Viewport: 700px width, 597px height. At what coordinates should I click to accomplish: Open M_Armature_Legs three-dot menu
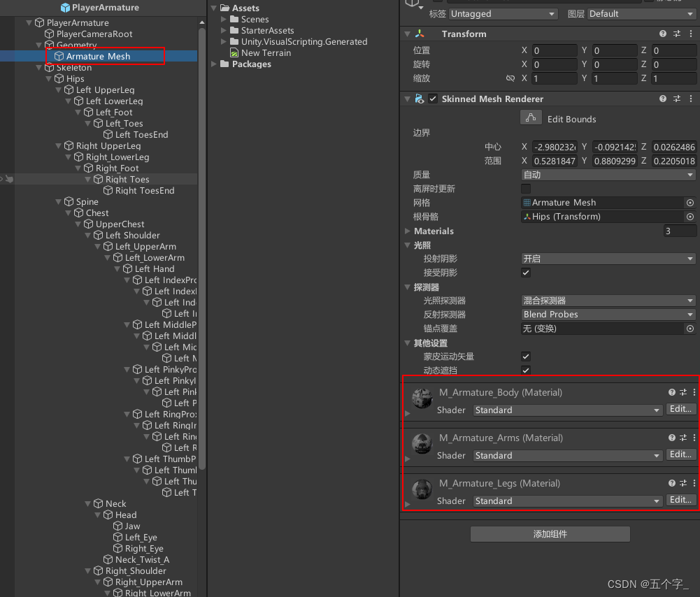coord(694,483)
